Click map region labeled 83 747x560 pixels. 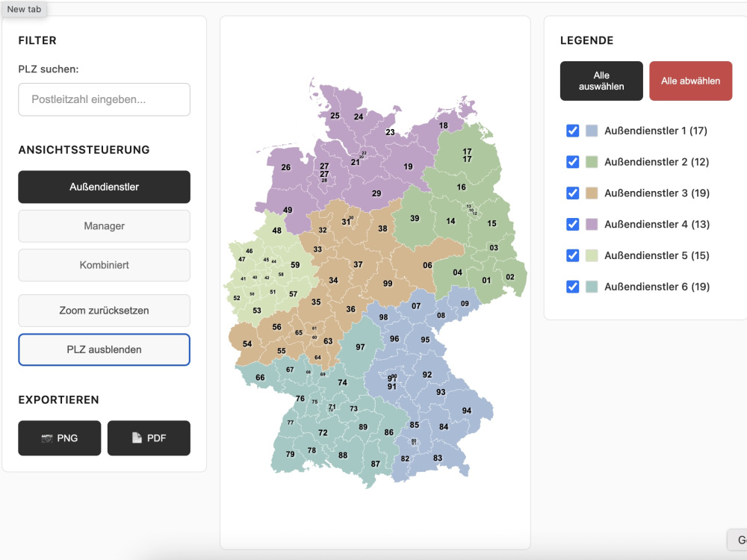pyautogui.click(x=437, y=458)
